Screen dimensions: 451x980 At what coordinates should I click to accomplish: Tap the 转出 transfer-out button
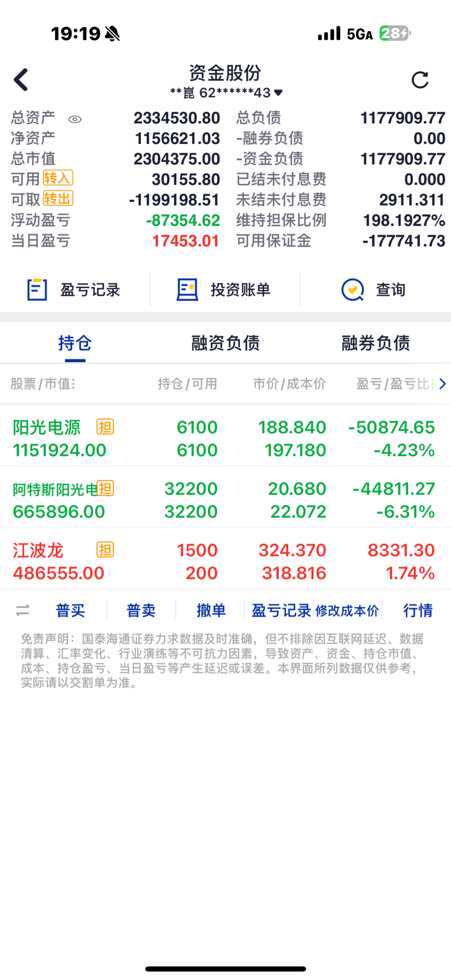(58, 198)
